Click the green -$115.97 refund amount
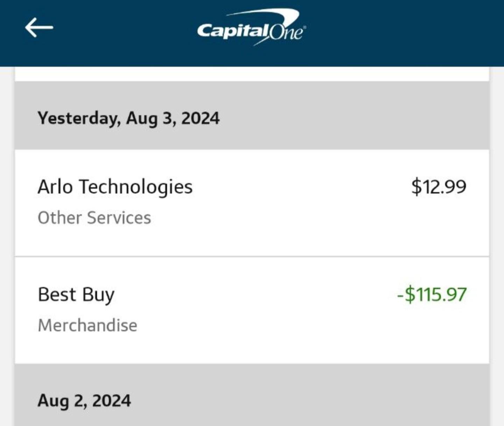The width and height of the screenshot is (504, 426). [432, 294]
